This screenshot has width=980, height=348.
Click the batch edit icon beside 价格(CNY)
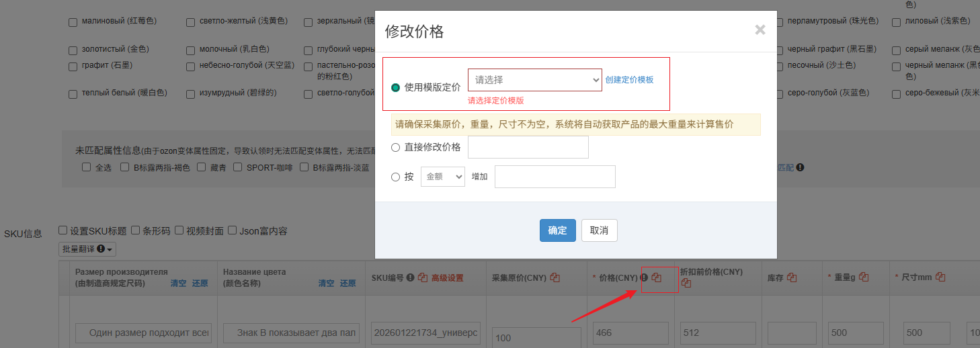pyautogui.click(x=657, y=277)
